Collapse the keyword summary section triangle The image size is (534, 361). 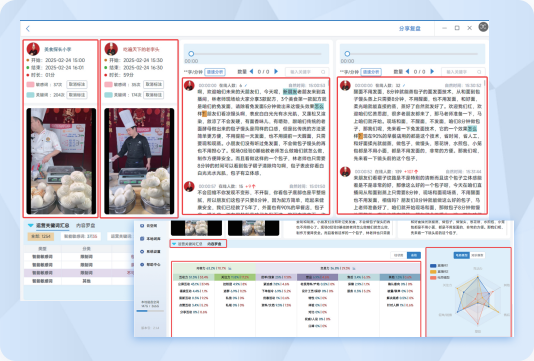tap(31, 225)
